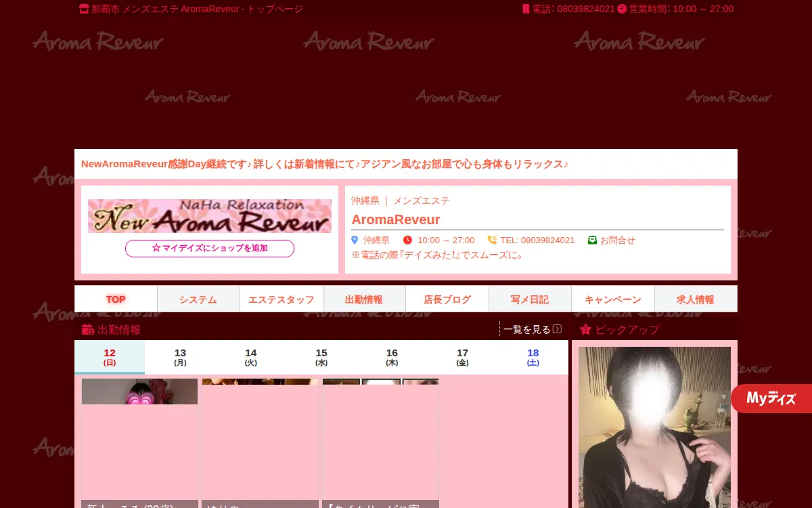Click the NewAromaReveur感謝Day announcement text

[324, 165]
